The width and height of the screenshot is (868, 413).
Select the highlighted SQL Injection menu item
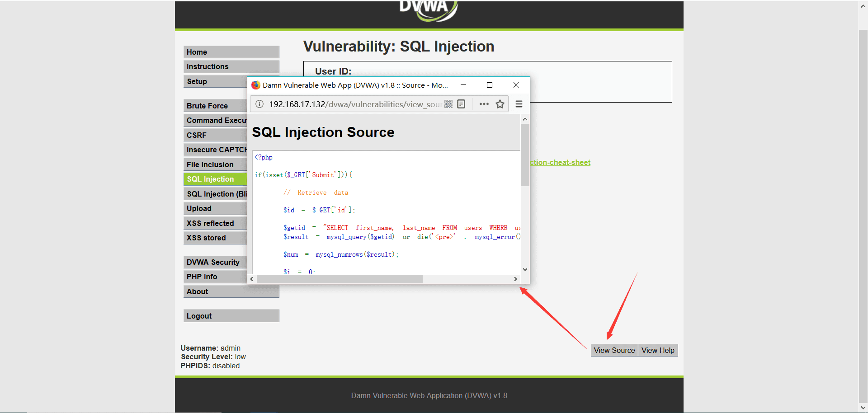(215, 179)
